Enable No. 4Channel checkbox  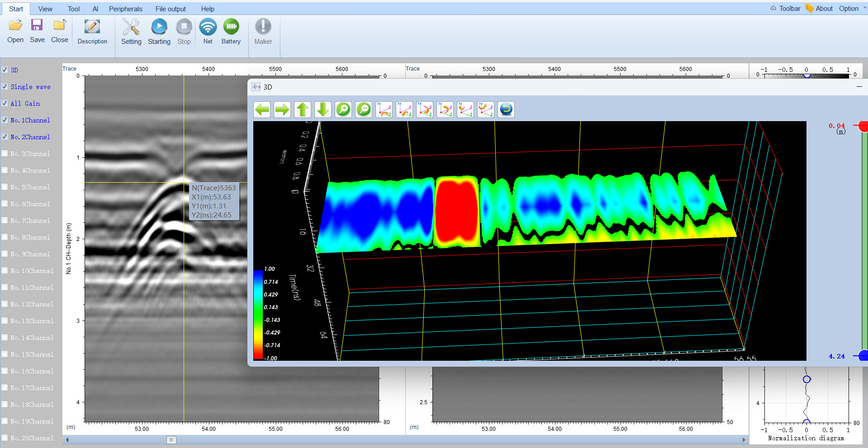5,170
